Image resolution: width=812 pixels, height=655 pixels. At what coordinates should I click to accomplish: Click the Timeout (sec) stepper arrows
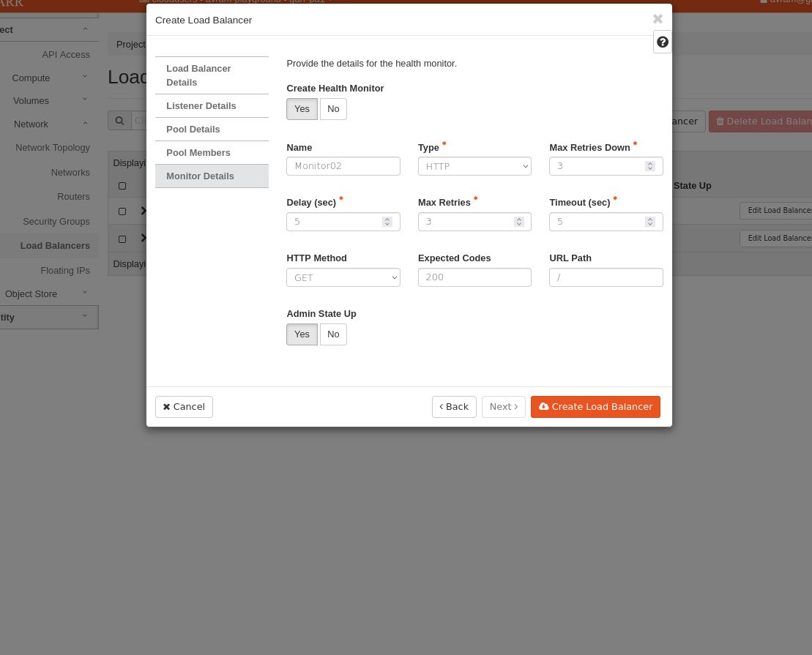pos(649,222)
